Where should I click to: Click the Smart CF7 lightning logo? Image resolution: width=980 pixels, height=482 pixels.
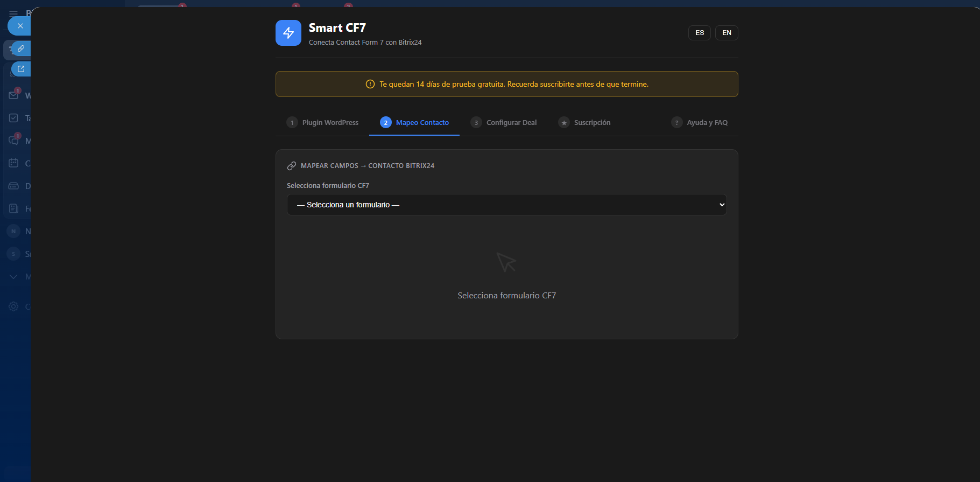(x=288, y=33)
